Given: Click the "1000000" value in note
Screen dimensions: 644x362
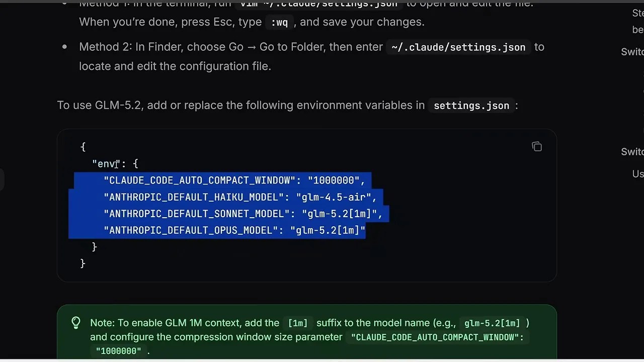Looking at the screenshot, I should (x=118, y=351).
